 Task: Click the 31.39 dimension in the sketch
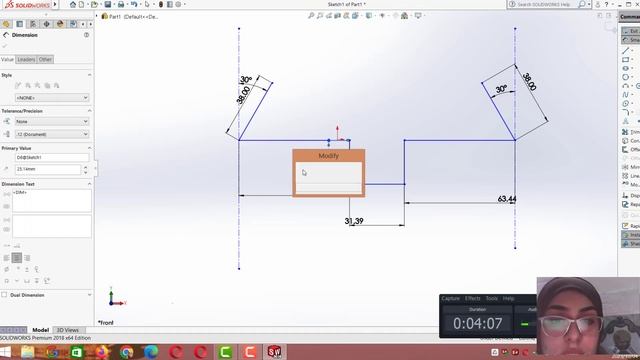[354, 221]
